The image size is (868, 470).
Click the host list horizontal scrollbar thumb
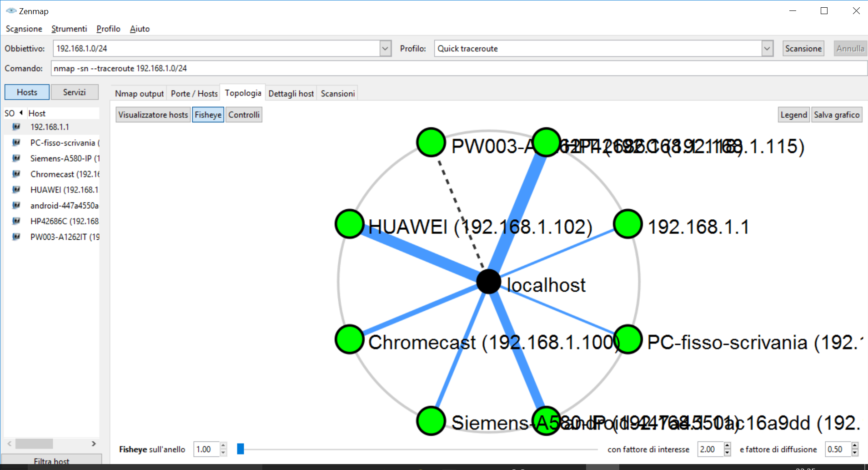point(34,444)
